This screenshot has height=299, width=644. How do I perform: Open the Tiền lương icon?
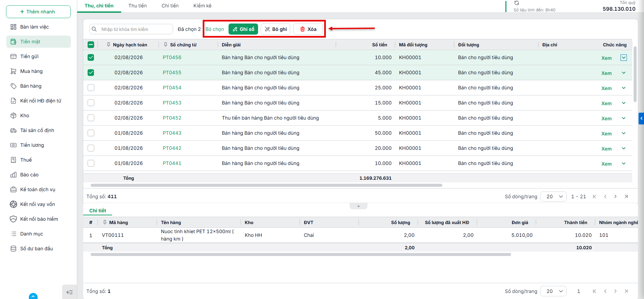pos(13,145)
